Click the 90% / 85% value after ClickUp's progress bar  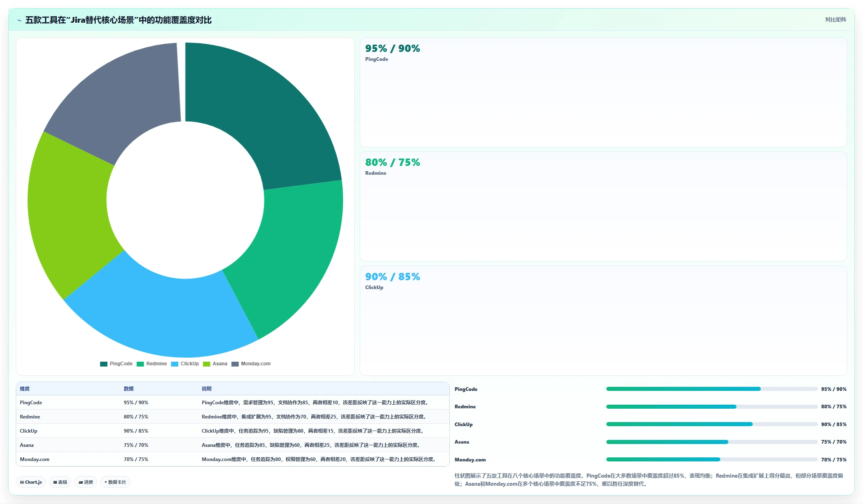(x=834, y=425)
